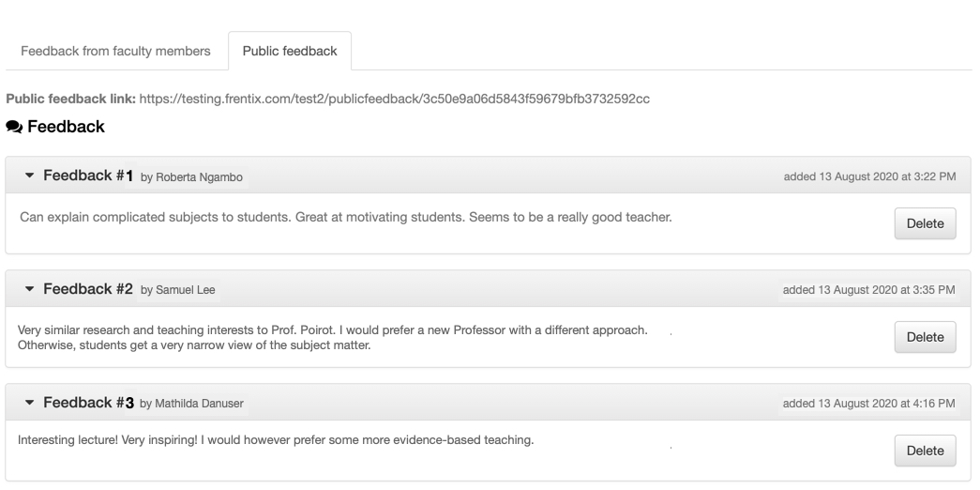Click the speech bubbles Feedback icon

[14, 127]
